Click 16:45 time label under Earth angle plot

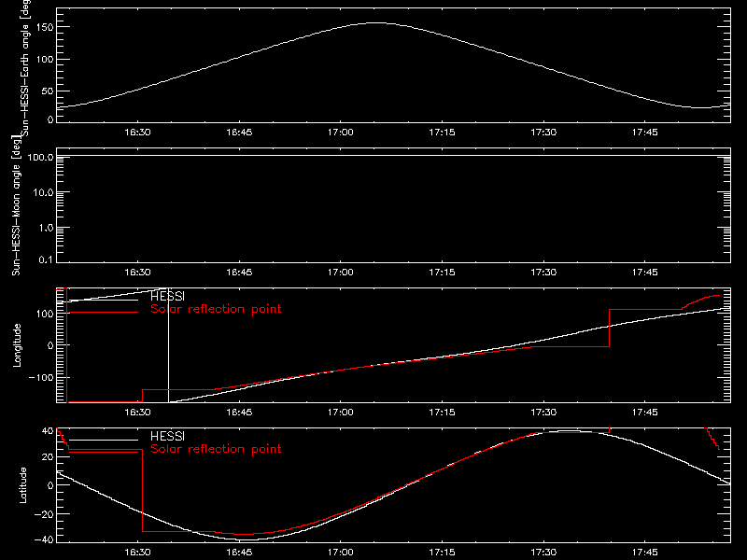point(239,133)
